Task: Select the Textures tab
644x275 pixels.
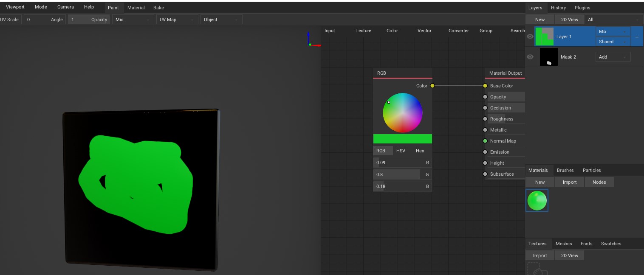Action: point(537,244)
